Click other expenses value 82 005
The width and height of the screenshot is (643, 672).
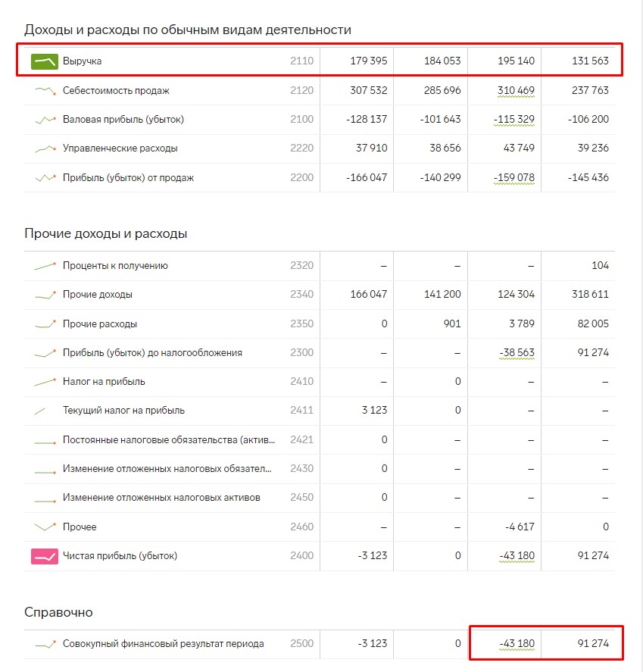(x=593, y=324)
